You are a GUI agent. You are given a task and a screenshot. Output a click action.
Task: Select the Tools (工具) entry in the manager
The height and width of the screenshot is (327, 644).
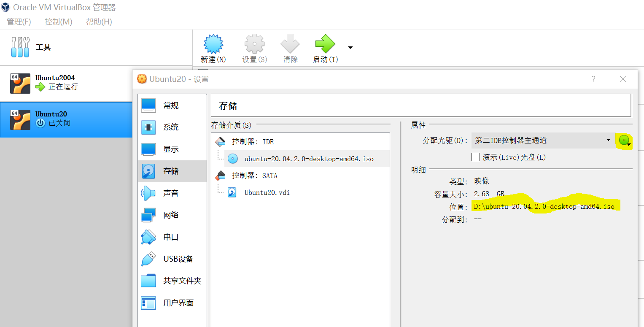tap(96, 47)
